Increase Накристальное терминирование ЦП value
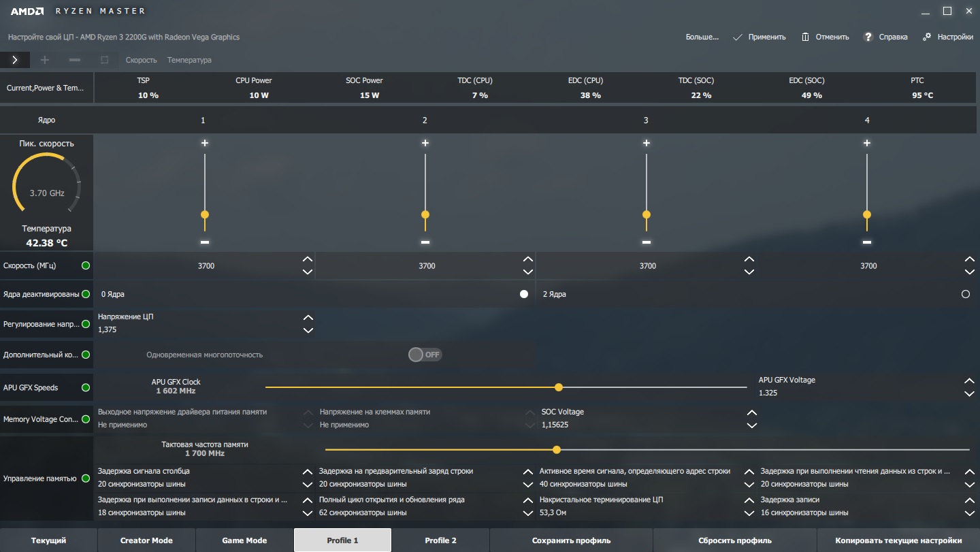This screenshot has width=980, height=552. pyautogui.click(x=749, y=500)
